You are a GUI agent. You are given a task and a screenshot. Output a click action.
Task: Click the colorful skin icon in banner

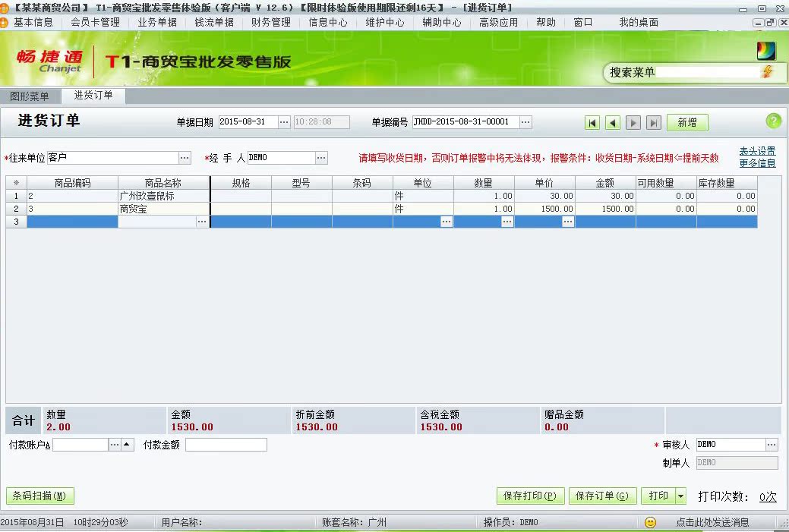766,50
